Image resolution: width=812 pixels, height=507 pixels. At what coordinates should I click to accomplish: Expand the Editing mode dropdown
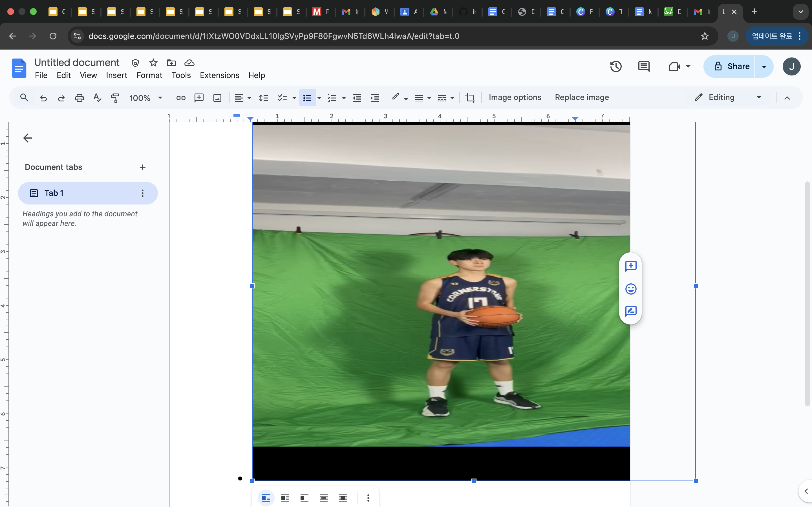point(759,97)
